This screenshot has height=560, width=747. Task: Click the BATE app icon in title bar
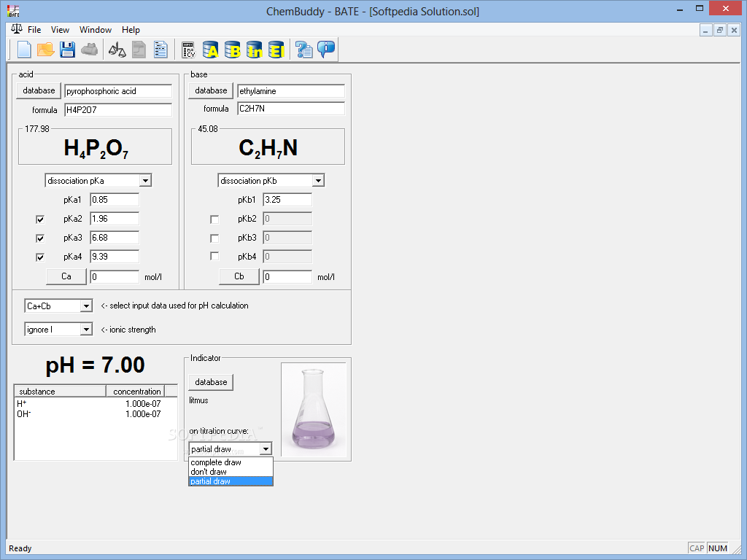tap(14, 10)
